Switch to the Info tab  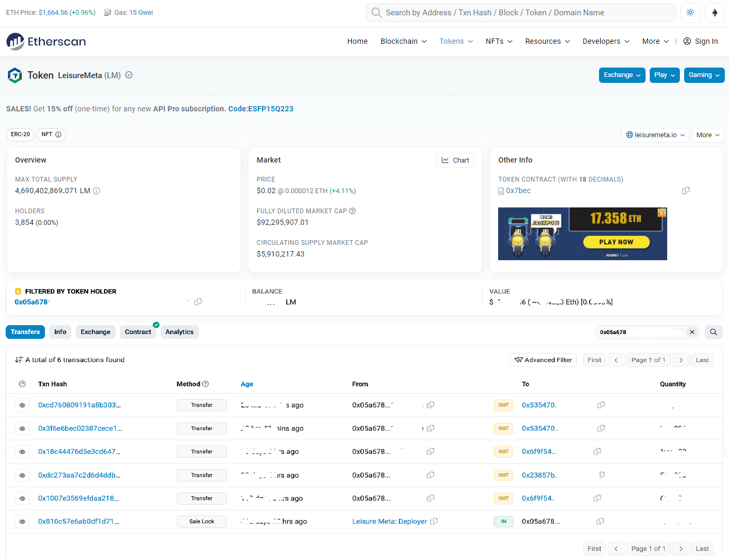60,332
